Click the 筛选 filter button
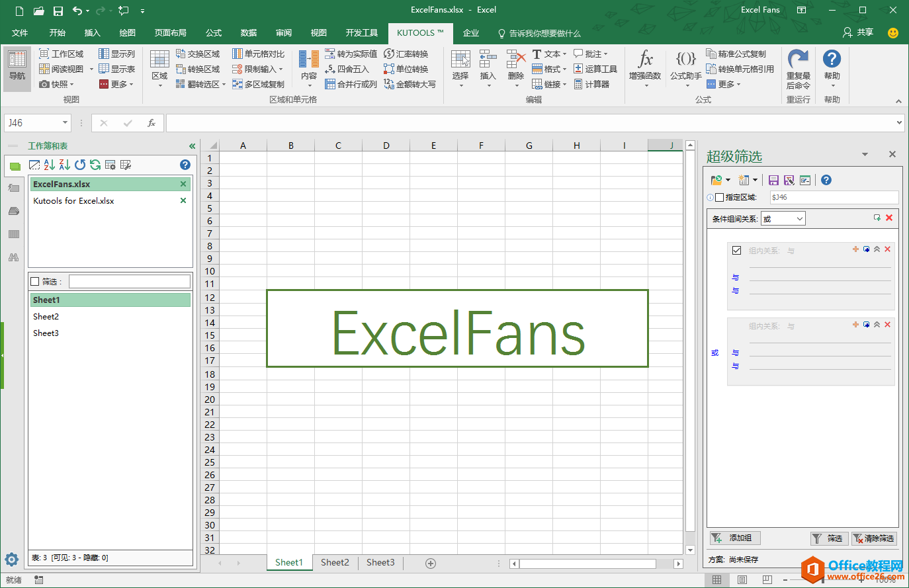909x588 pixels. pos(829,538)
